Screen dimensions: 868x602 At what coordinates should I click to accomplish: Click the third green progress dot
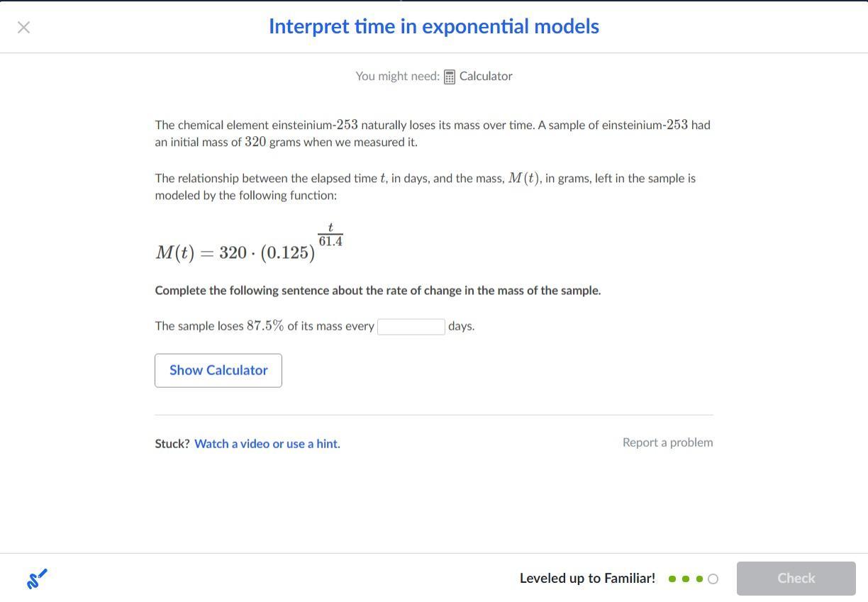(x=699, y=579)
